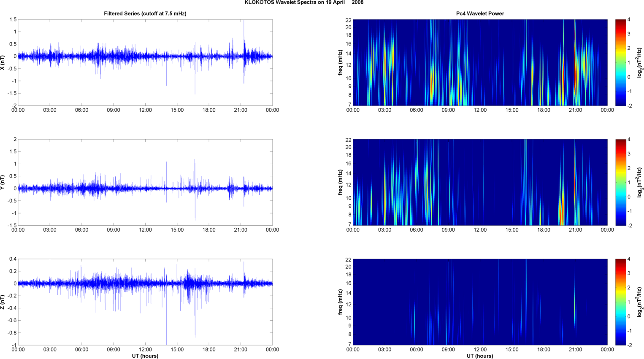This screenshot has width=644, height=359.
Task: Click the "freq (mHz)" label of the middle spectrogram
Action: 340,182
